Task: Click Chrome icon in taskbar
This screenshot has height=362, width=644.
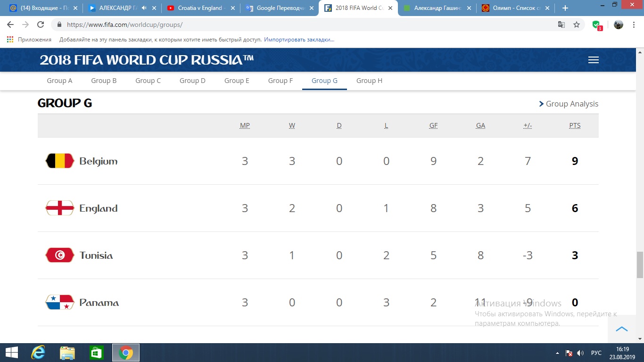Action: [125, 353]
